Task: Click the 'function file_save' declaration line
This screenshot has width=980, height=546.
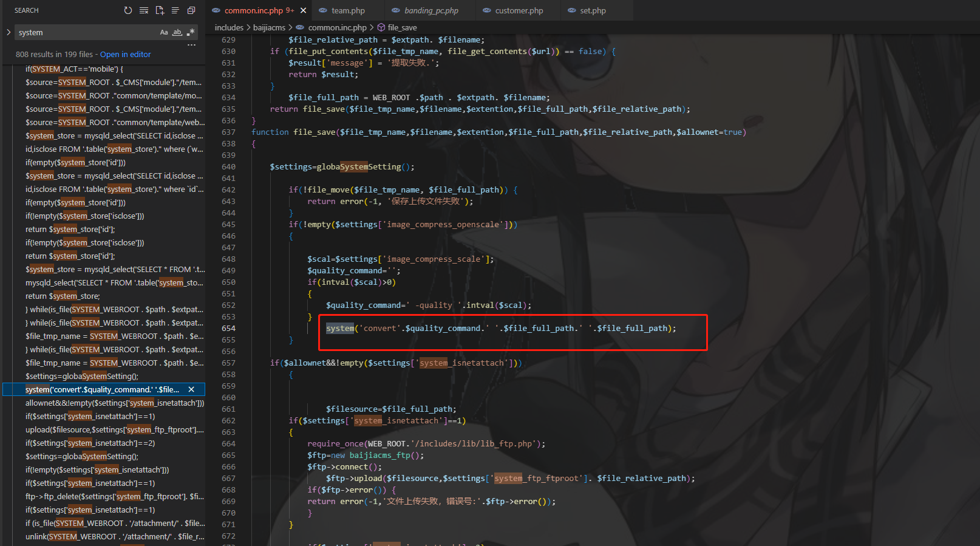Action: (499, 132)
